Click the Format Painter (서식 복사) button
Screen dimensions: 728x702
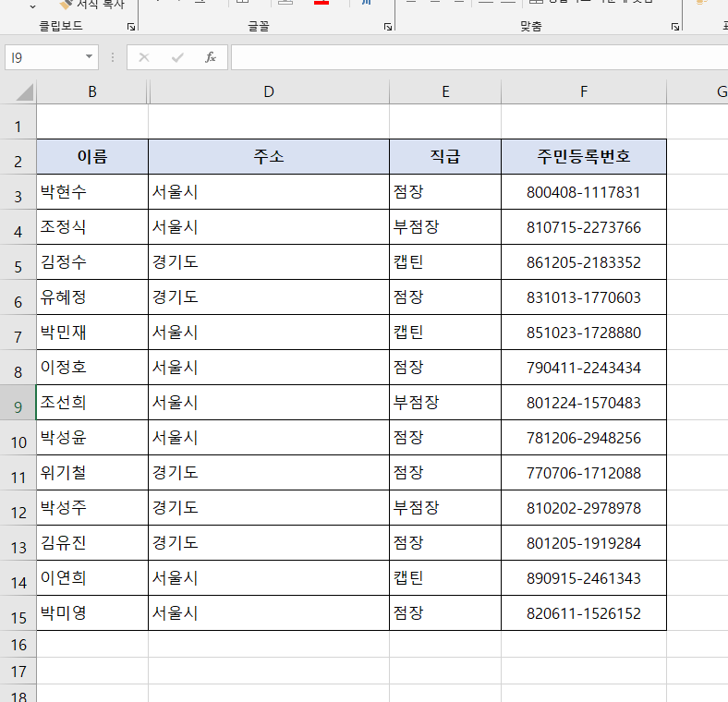(92, 5)
